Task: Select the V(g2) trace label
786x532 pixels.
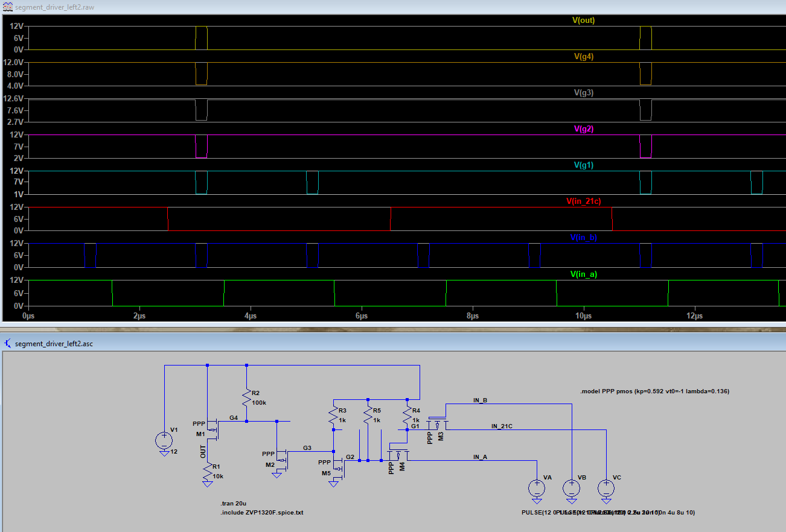Action: click(x=584, y=129)
